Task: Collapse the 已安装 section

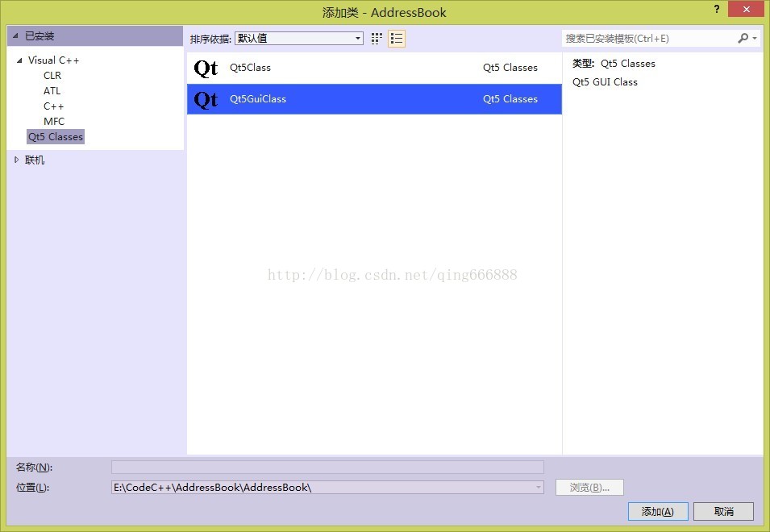Action: coord(15,35)
